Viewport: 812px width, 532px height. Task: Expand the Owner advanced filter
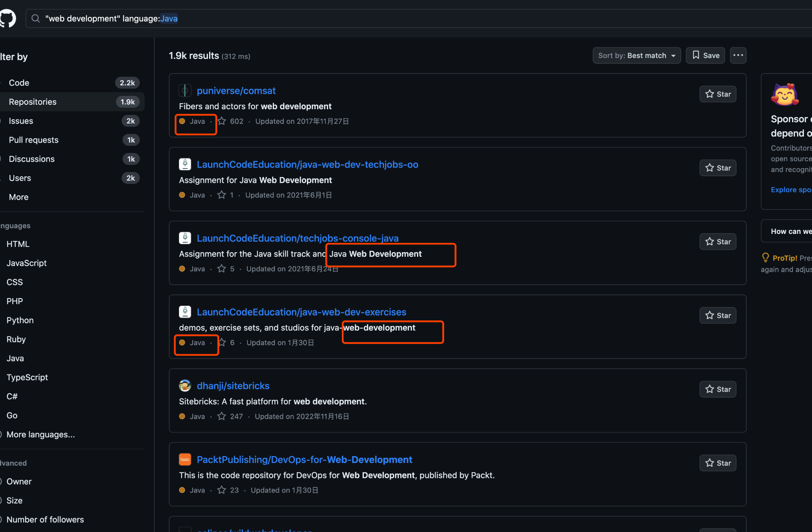[x=19, y=482]
